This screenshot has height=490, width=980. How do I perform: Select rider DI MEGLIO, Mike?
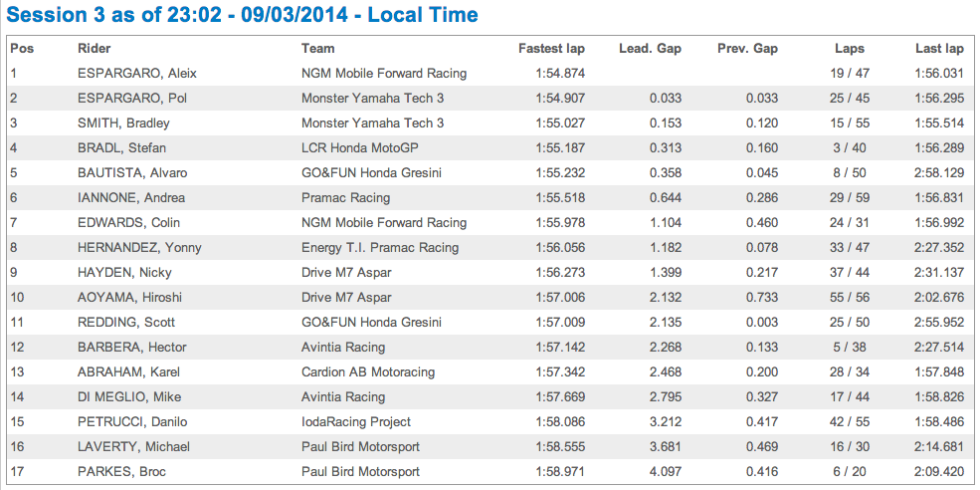pyautogui.click(x=129, y=396)
